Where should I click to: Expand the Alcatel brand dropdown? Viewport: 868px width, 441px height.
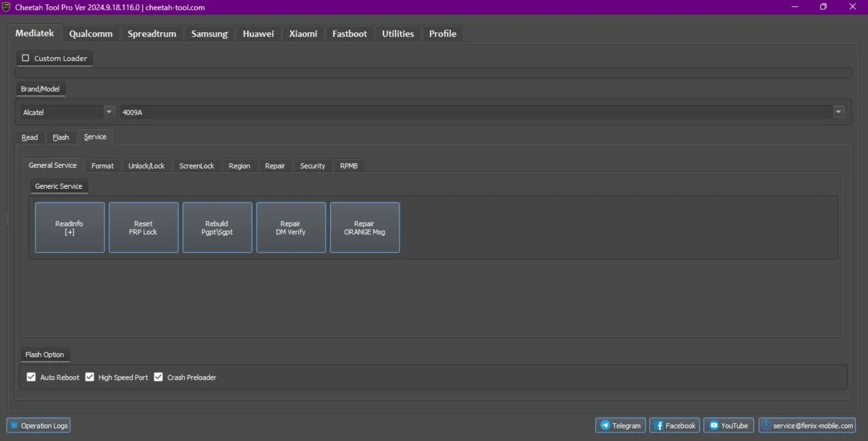tap(109, 112)
